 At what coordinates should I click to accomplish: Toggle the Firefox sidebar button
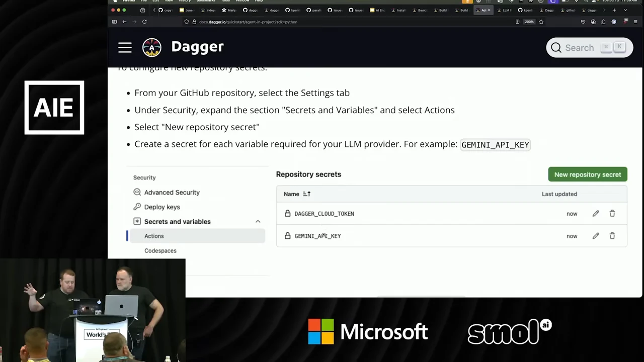tap(114, 22)
